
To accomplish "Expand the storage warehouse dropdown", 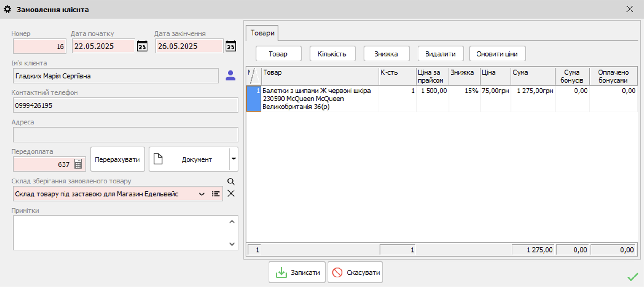I will (202, 194).
